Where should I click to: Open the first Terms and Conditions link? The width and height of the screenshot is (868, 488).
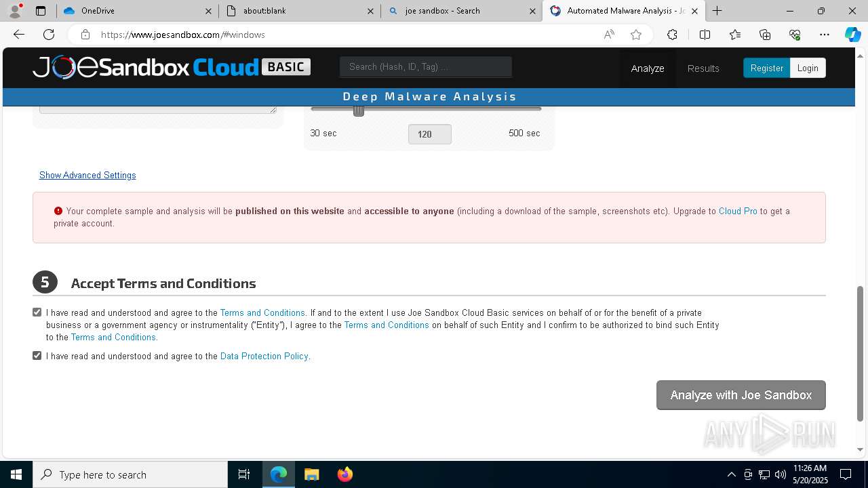262,312
